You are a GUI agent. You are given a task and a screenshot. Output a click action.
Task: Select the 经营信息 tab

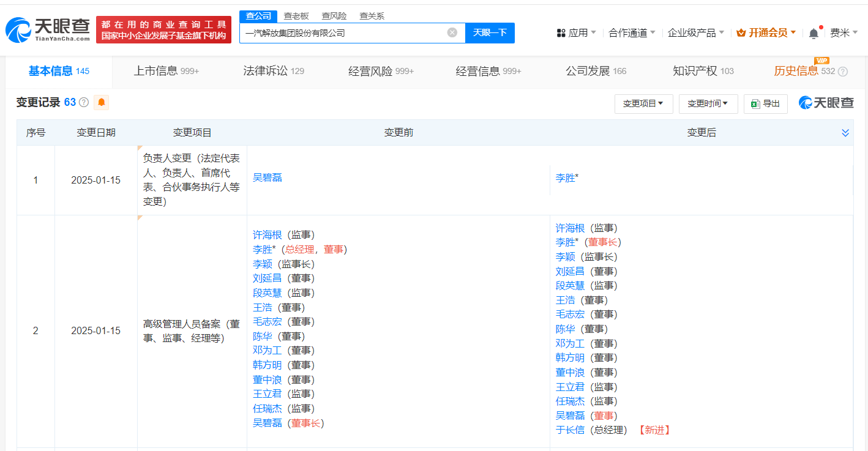(488, 71)
